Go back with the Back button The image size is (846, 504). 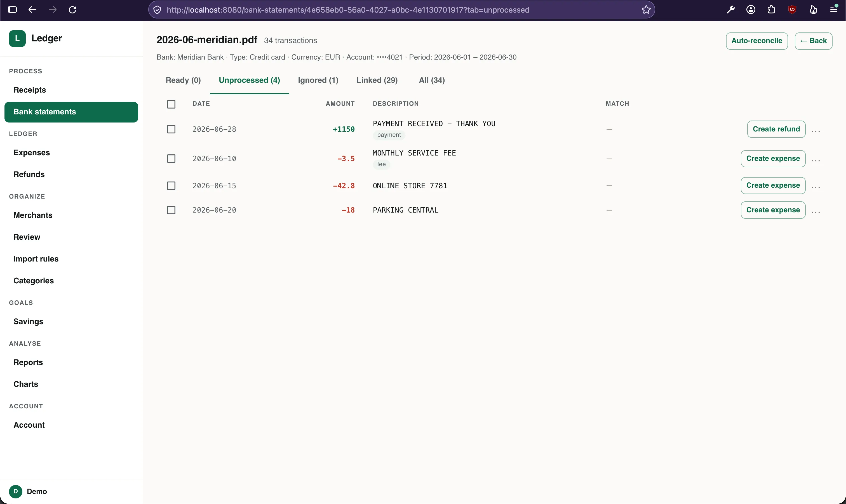click(813, 41)
